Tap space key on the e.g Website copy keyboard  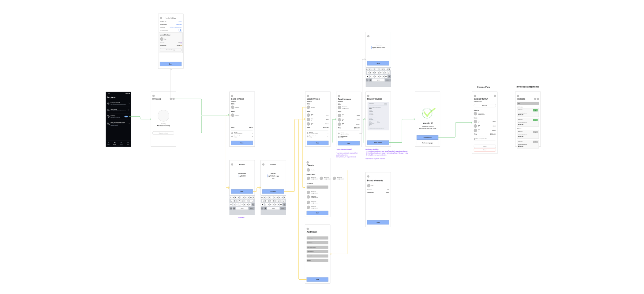tap(273, 208)
